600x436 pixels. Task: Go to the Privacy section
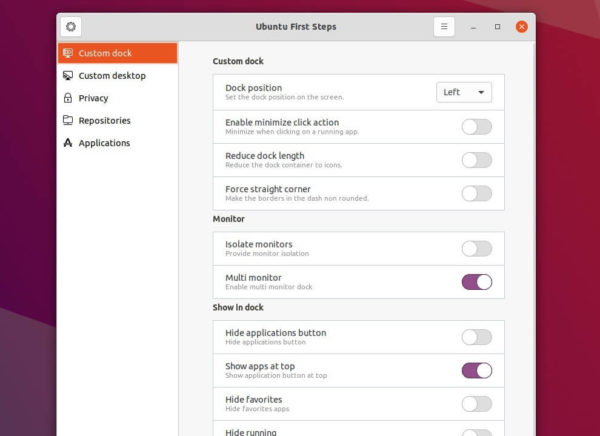pos(117,98)
